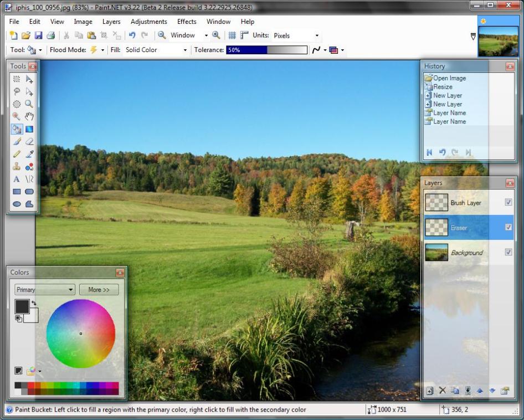Hide the Brush Layer via its checkbox

coord(508,203)
